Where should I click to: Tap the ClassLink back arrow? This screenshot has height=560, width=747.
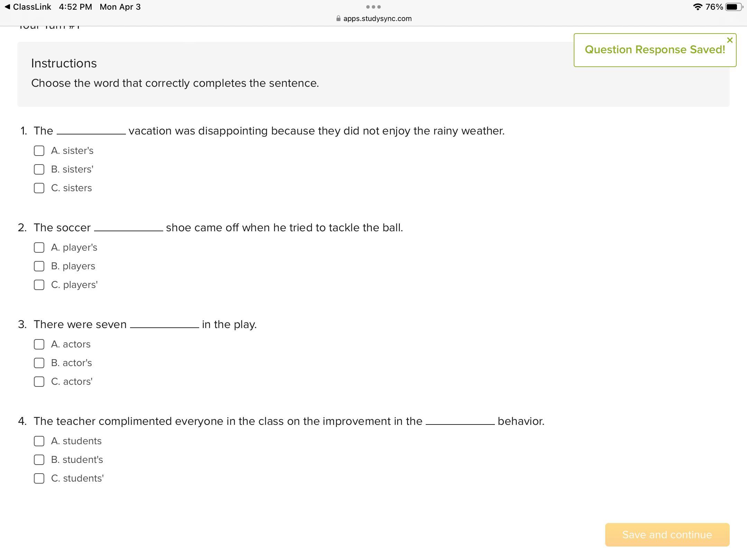click(x=8, y=7)
